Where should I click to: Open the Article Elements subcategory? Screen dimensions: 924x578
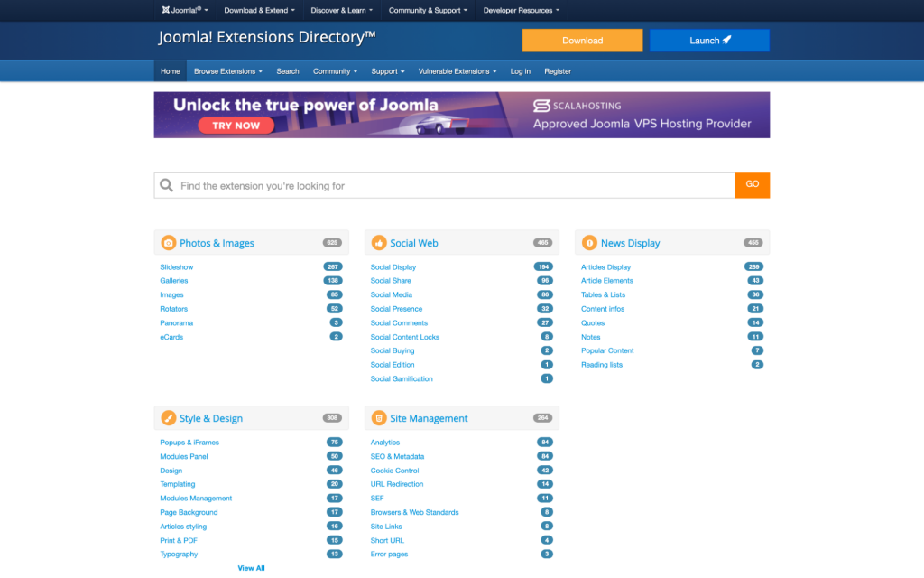coord(607,281)
